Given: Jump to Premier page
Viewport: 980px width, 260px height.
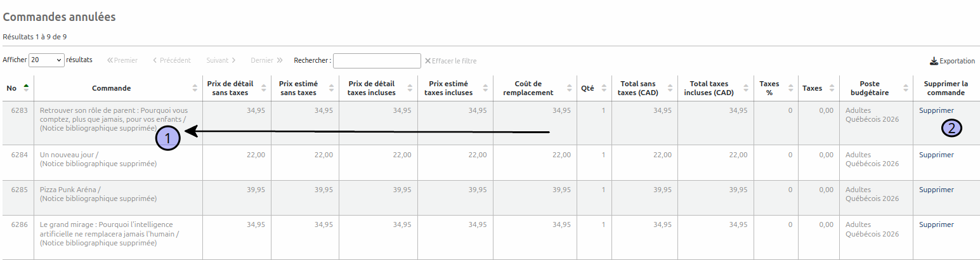Looking at the screenshot, I should (x=122, y=60).
